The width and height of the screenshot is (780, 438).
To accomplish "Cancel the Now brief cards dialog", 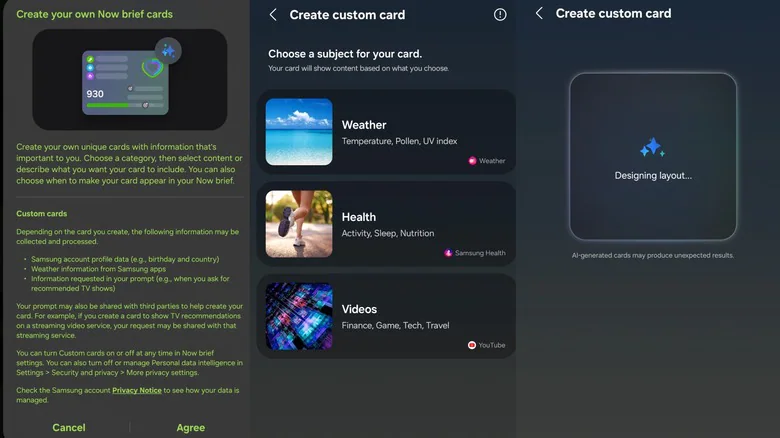I will coord(69,428).
